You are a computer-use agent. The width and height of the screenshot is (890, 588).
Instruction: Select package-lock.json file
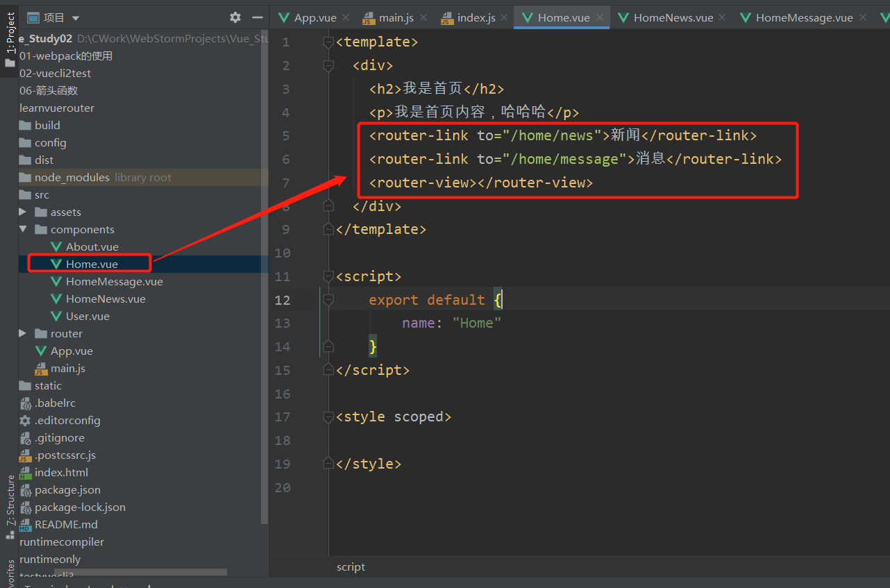pyautogui.click(x=80, y=507)
